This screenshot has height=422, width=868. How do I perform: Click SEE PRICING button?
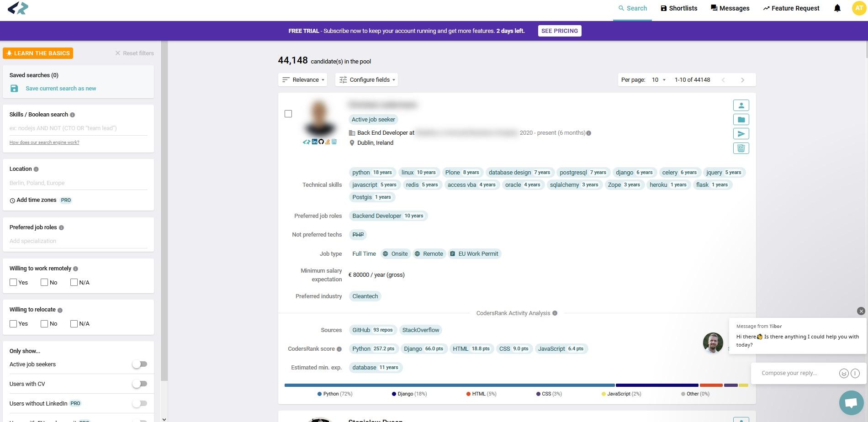[x=560, y=31]
